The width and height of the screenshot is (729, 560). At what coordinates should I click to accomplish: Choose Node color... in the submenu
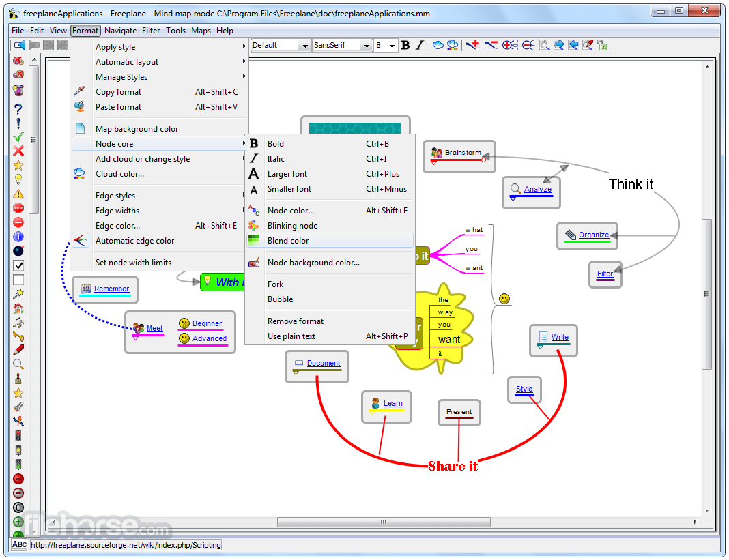[330, 211]
